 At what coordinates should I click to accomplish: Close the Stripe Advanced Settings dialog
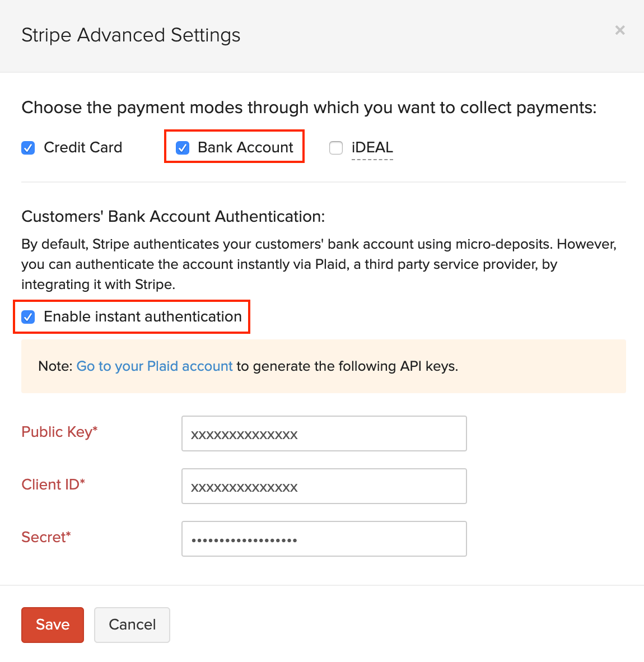click(620, 30)
